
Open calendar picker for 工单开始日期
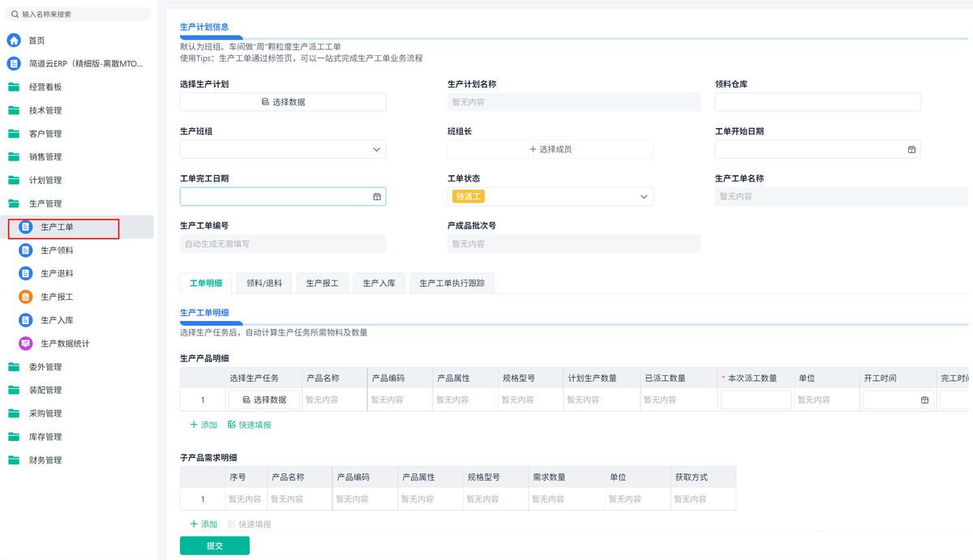coord(911,149)
